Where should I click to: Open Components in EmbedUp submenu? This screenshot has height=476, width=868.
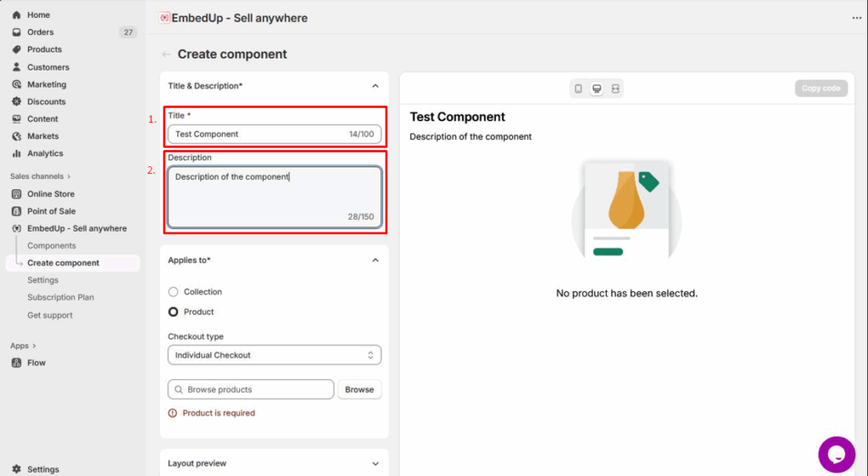(52, 246)
